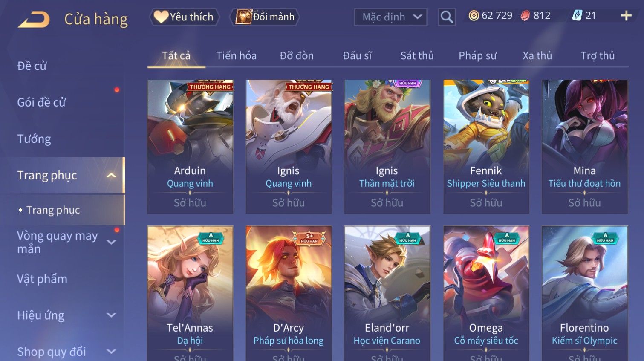Screen dimensions: 644x361
Task: Click the gold coin balance icon
Action: click(474, 16)
